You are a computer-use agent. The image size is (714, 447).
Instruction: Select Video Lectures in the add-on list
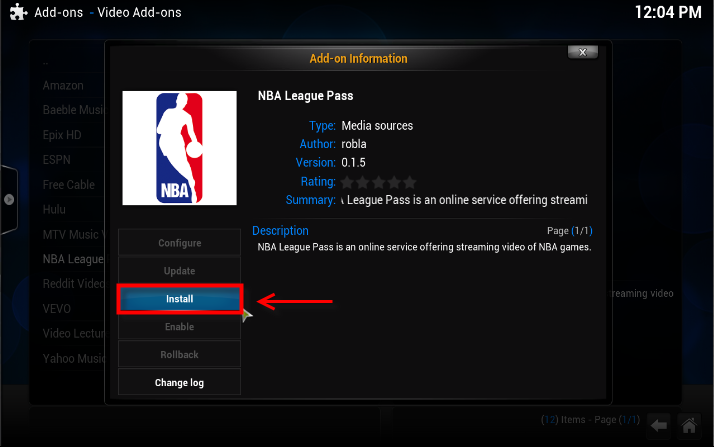tap(74, 334)
